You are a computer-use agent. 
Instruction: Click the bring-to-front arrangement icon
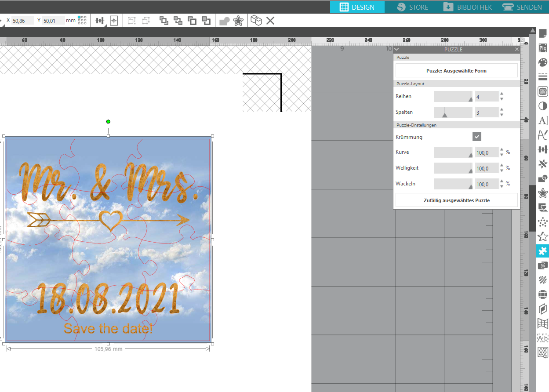pos(164,20)
